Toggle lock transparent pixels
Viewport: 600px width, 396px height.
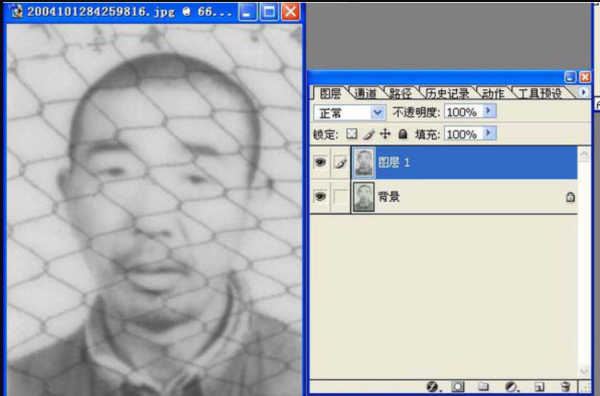(x=351, y=134)
